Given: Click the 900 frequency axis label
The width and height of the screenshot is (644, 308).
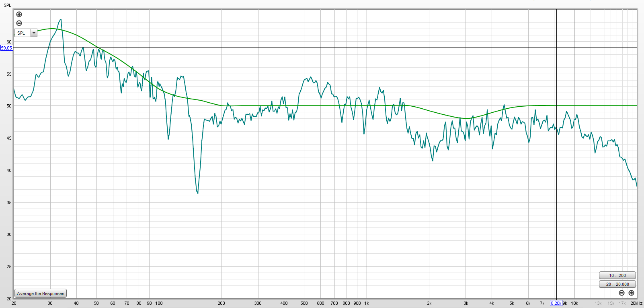Looking at the screenshot, I should 357,303.
